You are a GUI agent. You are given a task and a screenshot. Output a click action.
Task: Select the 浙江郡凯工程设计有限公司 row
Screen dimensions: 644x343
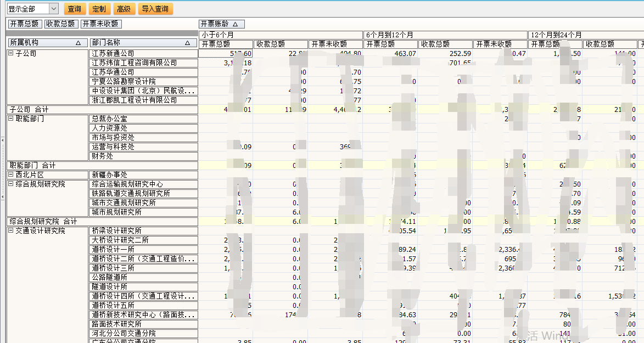(x=143, y=100)
